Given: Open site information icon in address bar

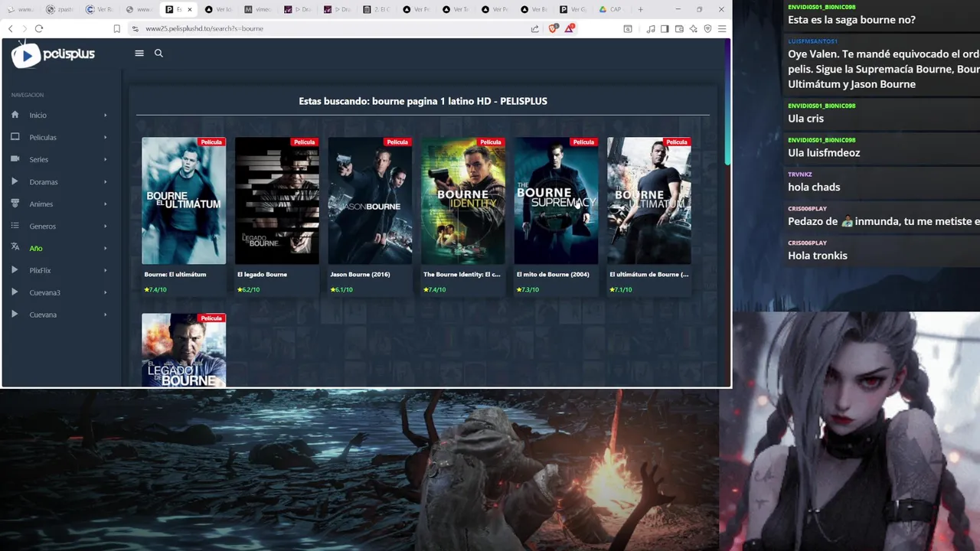Looking at the screenshot, I should (x=136, y=28).
